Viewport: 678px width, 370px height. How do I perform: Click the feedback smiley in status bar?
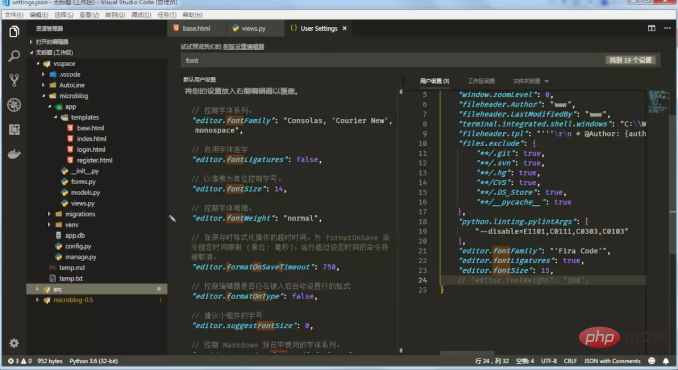[652, 361]
